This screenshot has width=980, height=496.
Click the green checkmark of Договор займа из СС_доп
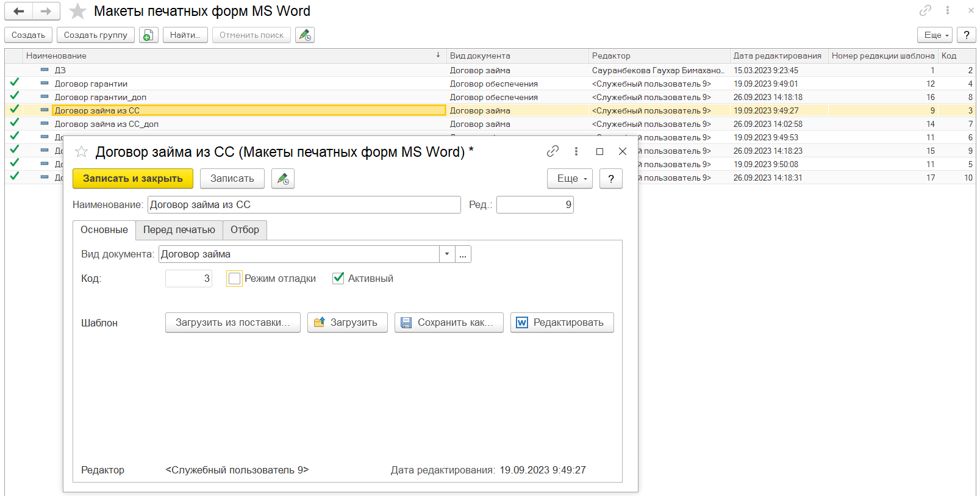click(15, 123)
